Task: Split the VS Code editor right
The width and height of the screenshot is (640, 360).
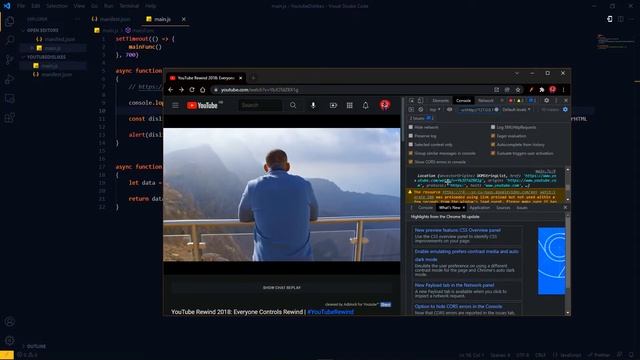Action: coord(620,19)
